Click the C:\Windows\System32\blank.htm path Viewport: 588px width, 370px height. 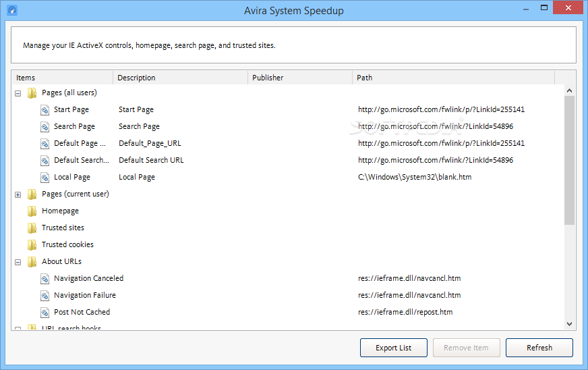click(415, 178)
